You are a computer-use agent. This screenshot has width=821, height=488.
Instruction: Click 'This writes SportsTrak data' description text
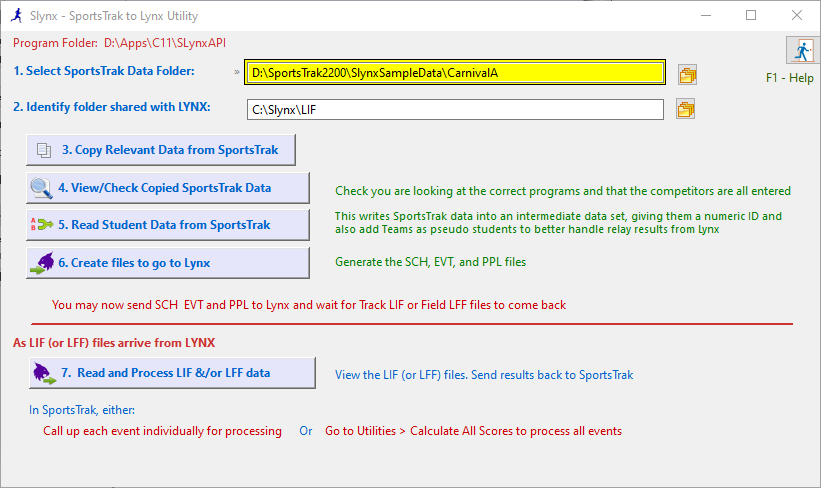pos(558,223)
